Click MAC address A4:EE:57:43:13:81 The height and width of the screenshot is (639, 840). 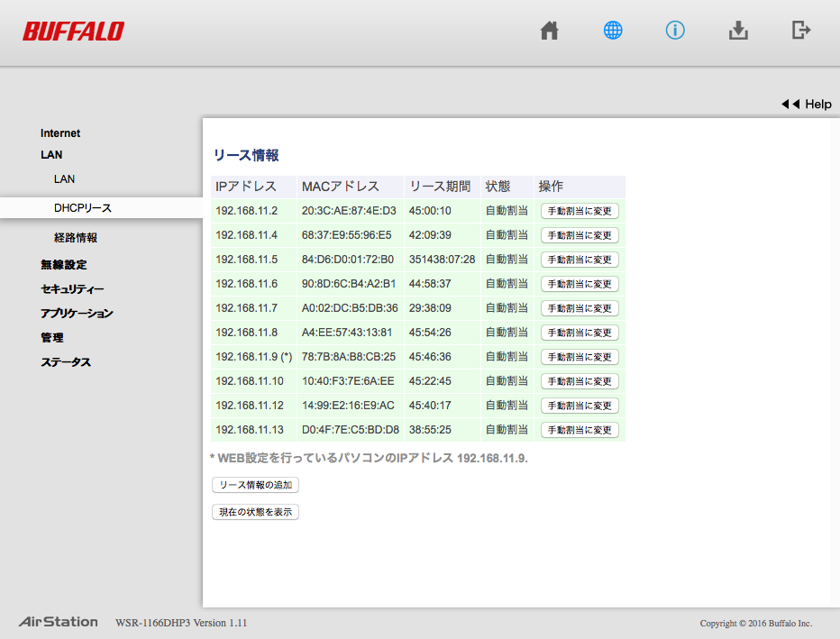coord(347,333)
